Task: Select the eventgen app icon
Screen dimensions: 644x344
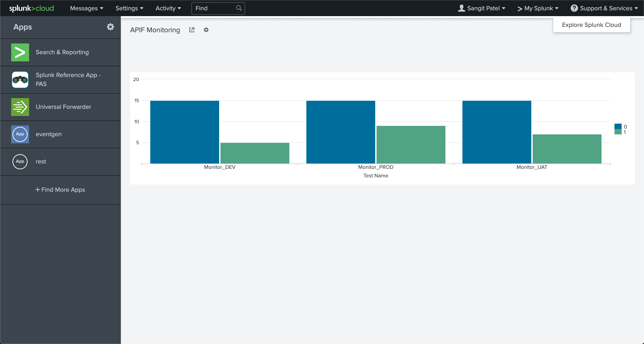Action: [x=20, y=134]
